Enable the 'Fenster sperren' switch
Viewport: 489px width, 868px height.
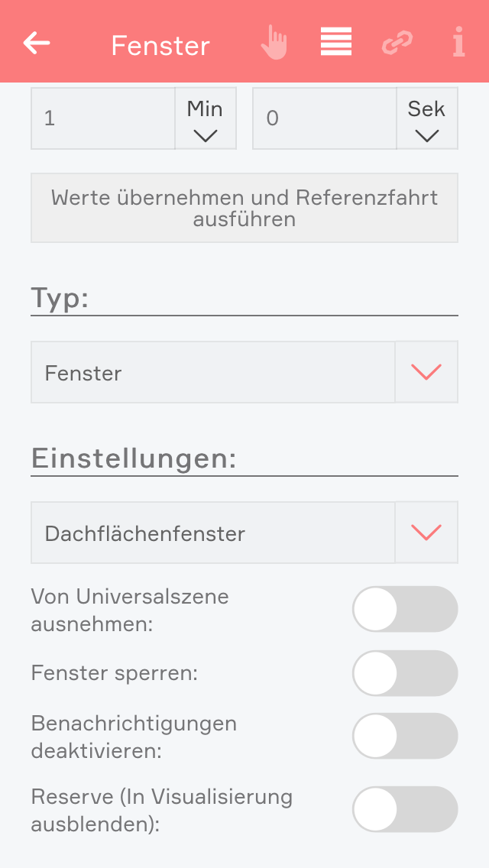pyautogui.click(x=404, y=674)
